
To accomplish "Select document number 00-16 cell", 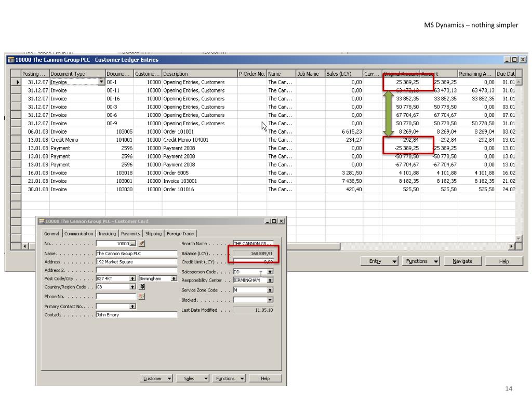I will point(119,99).
